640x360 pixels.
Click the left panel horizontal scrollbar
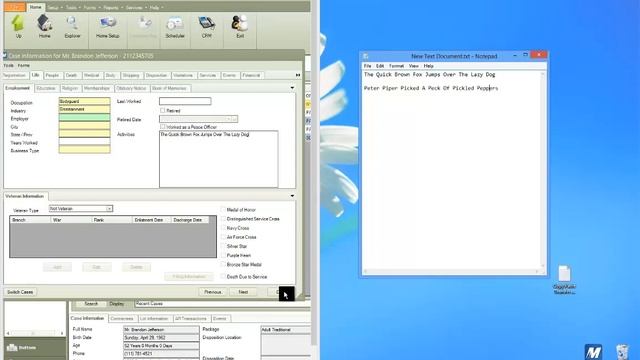pyautogui.click(x=35, y=333)
